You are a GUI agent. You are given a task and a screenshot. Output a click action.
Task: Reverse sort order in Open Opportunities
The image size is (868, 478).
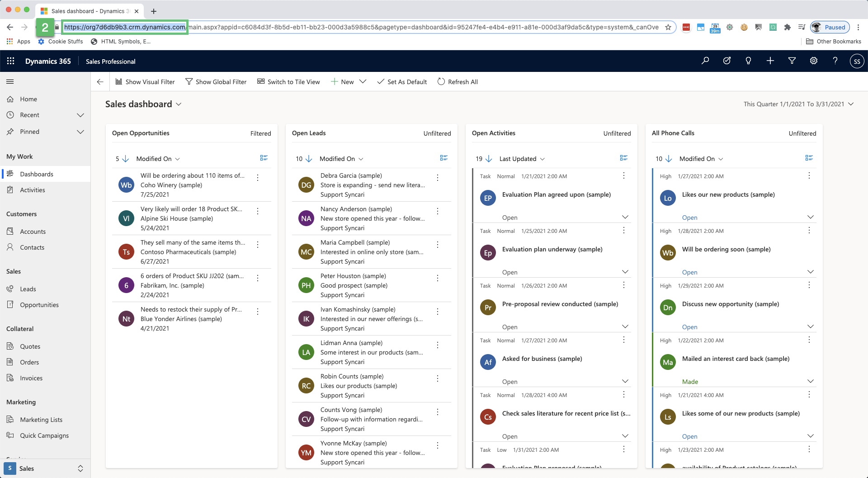coord(126,159)
